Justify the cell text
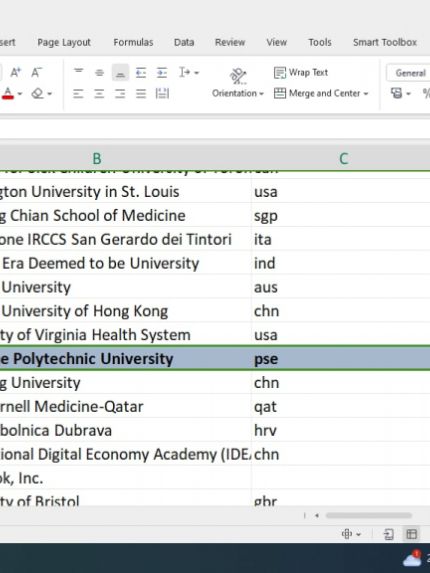The image size is (430, 573). [x=141, y=94]
